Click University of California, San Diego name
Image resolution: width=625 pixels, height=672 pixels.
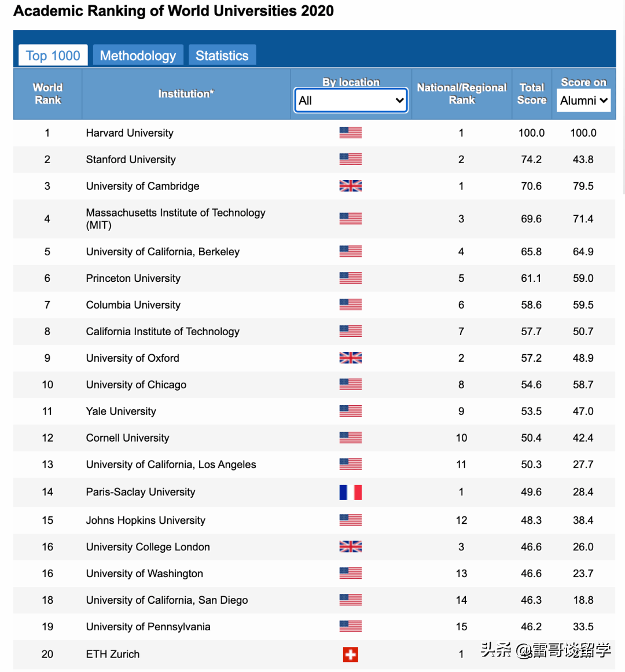pos(167,600)
